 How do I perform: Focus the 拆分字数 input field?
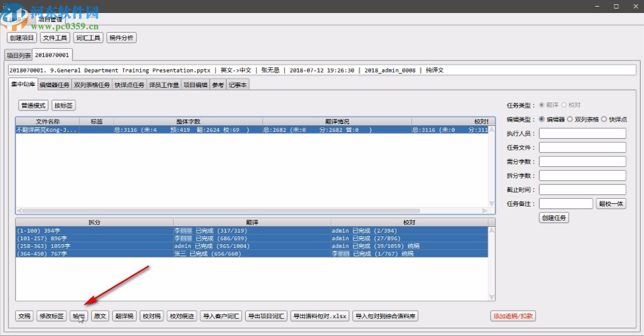[x=582, y=176]
